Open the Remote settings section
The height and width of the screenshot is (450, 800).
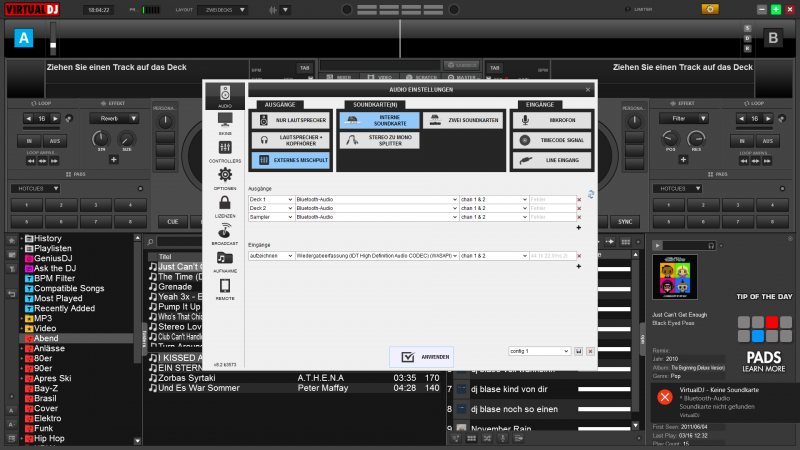click(225, 289)
